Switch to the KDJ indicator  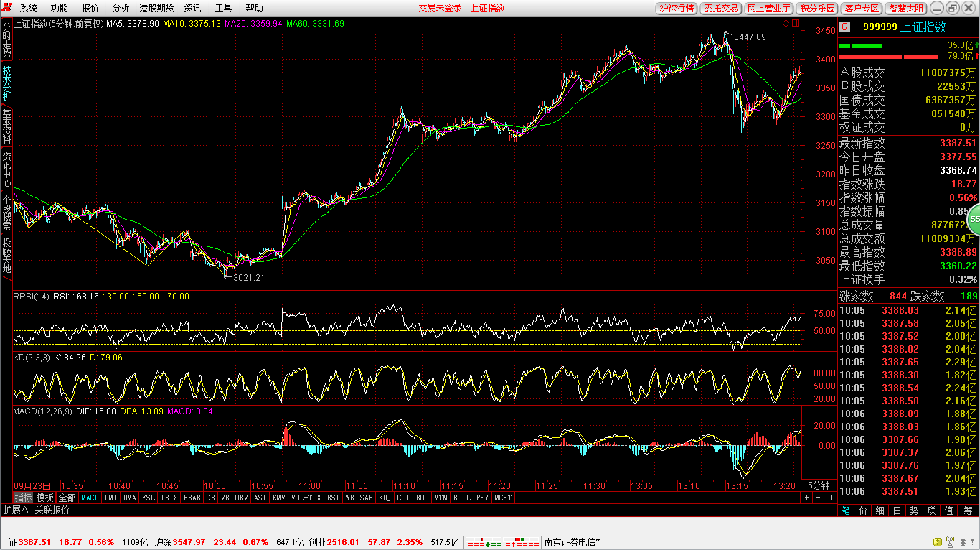point(385,498)
